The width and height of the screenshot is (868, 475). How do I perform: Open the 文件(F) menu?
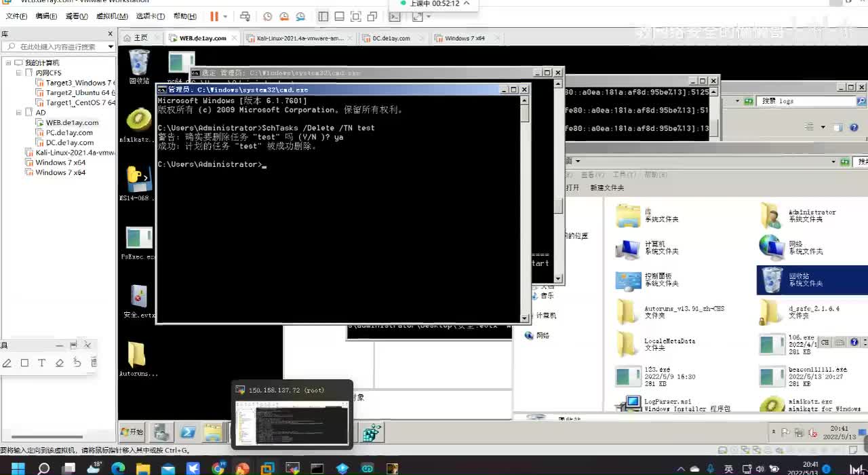(x=16, y=16)
